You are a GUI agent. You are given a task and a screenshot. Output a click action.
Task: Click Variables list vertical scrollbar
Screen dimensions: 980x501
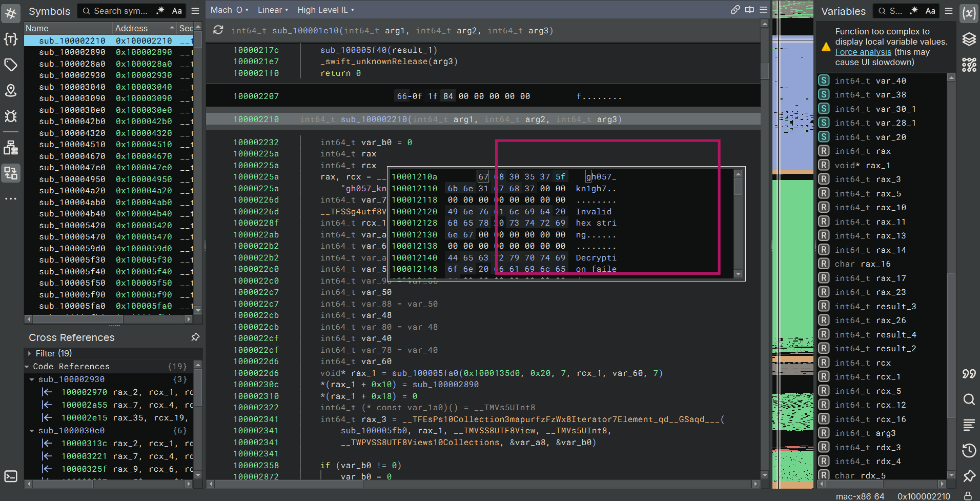coord(951,276)
